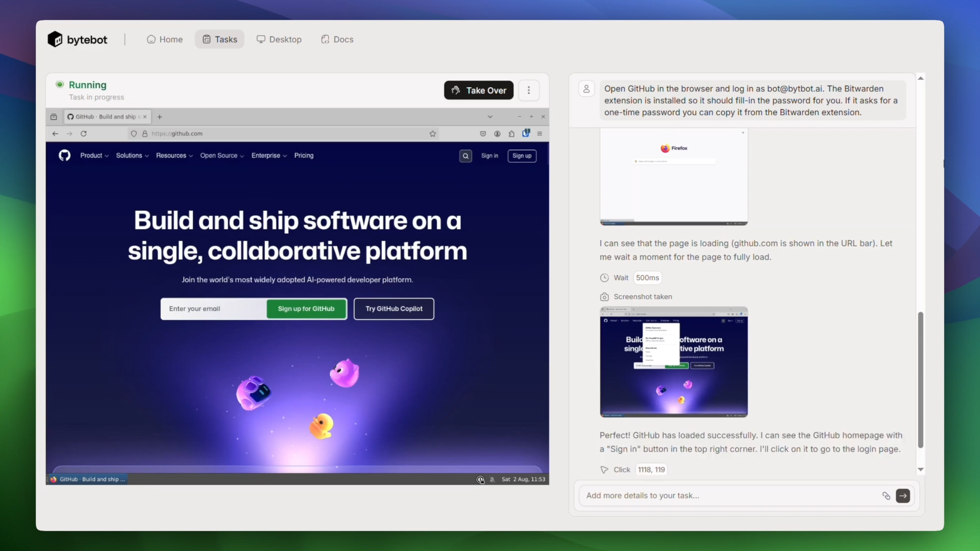Click the user avatar icon beside the prompt
Image resolution: width=980 pixels, height=551 pixels.
pos(586,89)
